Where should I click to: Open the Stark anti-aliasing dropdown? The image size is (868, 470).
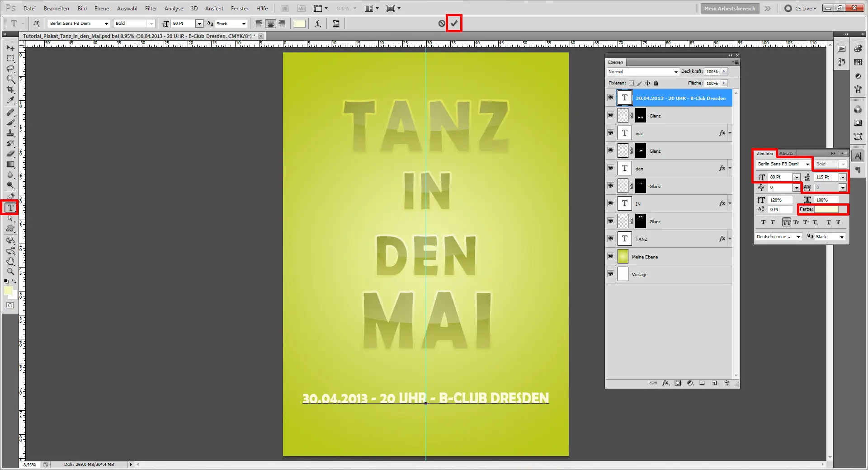click(x=243, y=23)
